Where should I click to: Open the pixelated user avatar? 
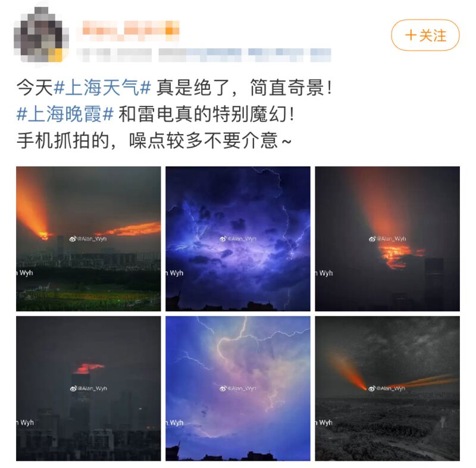[x=41, y=35]
